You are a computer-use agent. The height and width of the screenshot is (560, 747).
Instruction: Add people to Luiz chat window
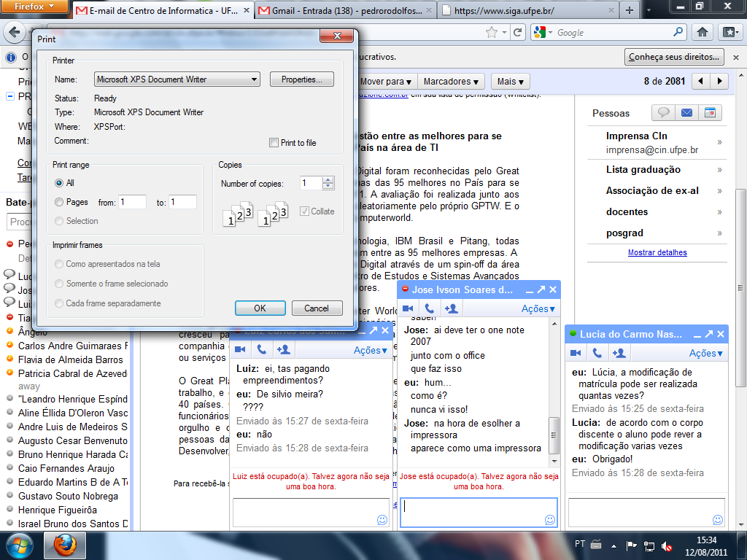[284, 349]
